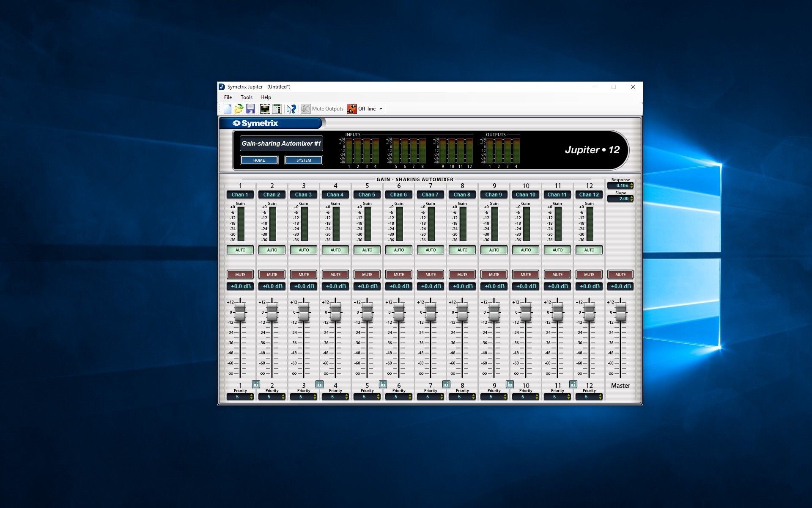Image resolution: width=812 pixels, height=508 pixels.
Task: Open the Tools menu
Action: (x=246, y=97)
